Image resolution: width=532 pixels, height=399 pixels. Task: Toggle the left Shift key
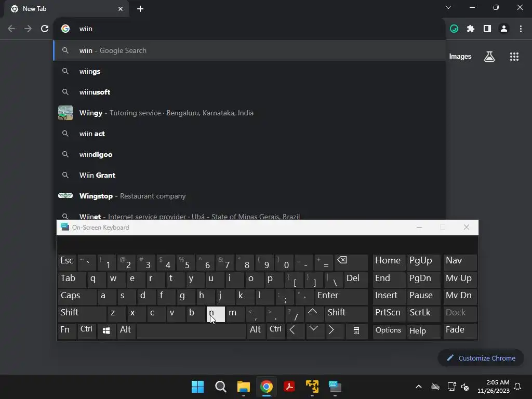tap(82, 313)
